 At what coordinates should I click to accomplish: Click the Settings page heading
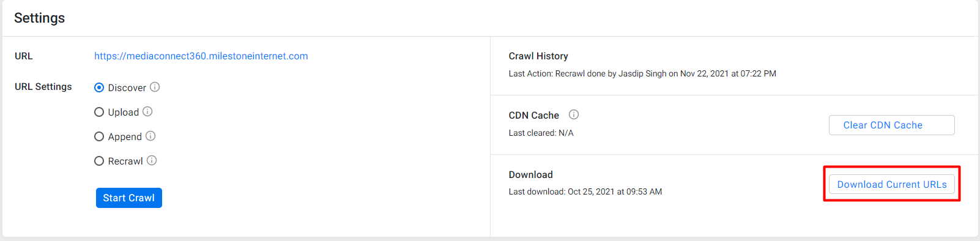(40, 18)
